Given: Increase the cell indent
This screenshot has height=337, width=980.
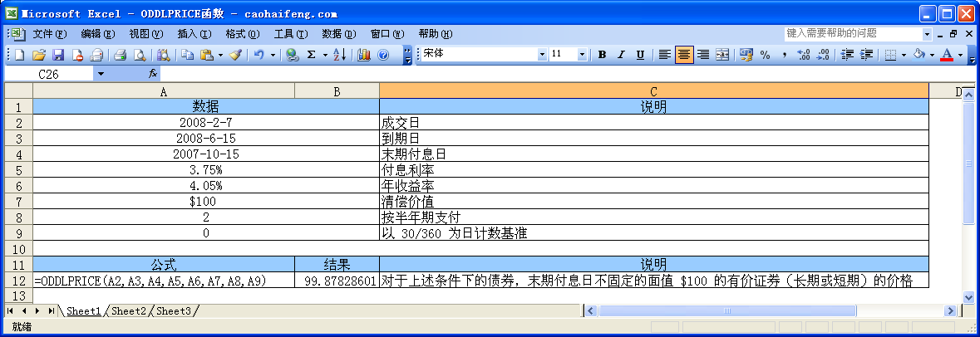Looking at the screenshot, I should (x=866, y=55).
